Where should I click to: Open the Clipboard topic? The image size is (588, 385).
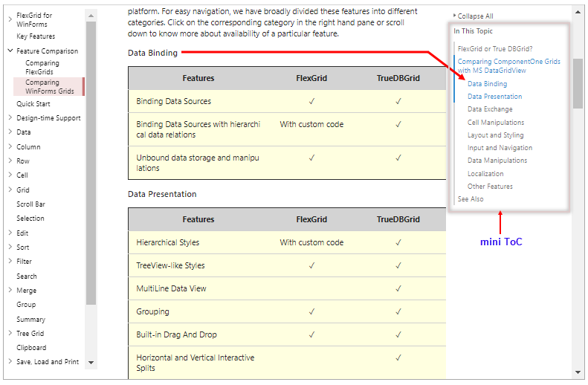click(x=31, y=348)
